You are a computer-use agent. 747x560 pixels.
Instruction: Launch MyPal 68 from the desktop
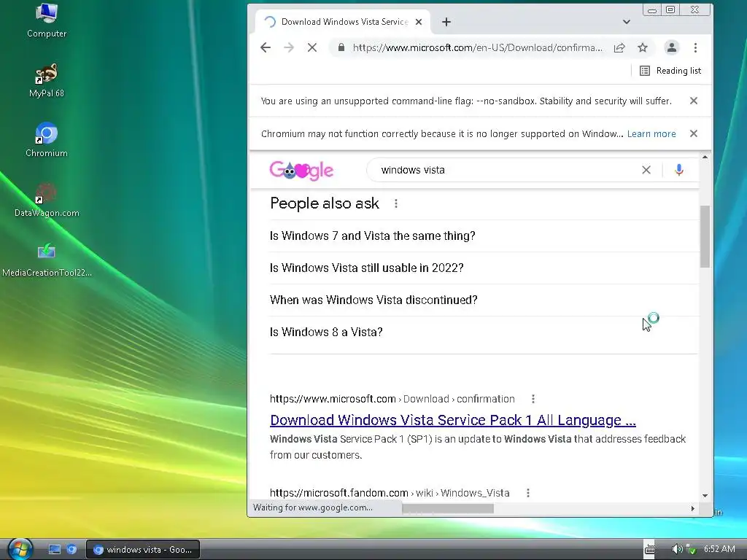[46, 80]
